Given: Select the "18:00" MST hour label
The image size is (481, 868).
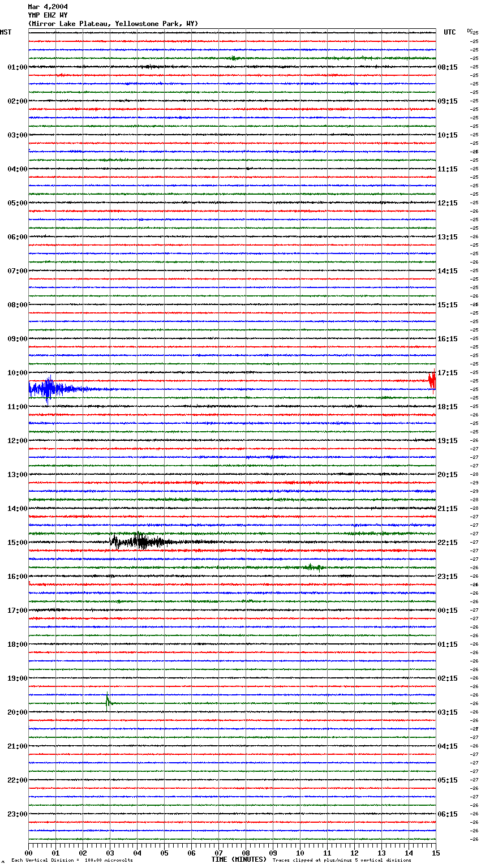Looking at the screenshot, I should click(x=18, y=644).
